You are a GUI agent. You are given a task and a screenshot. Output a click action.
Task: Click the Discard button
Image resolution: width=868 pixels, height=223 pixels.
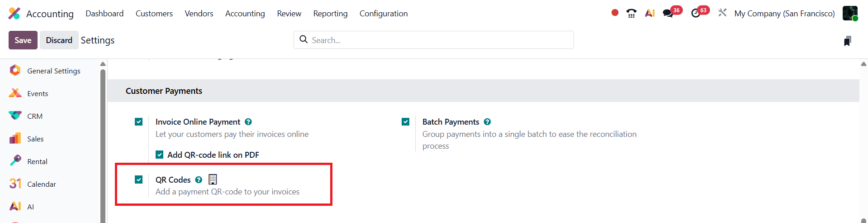point(59,40)
